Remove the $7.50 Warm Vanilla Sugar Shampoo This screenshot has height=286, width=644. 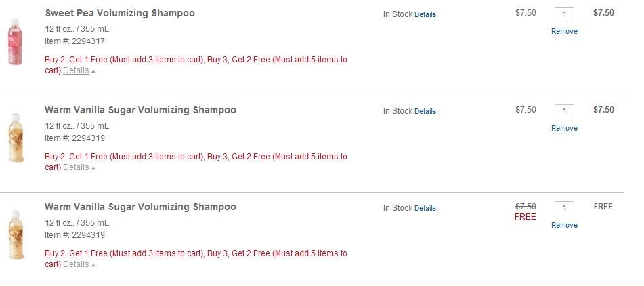pos(564,128)
